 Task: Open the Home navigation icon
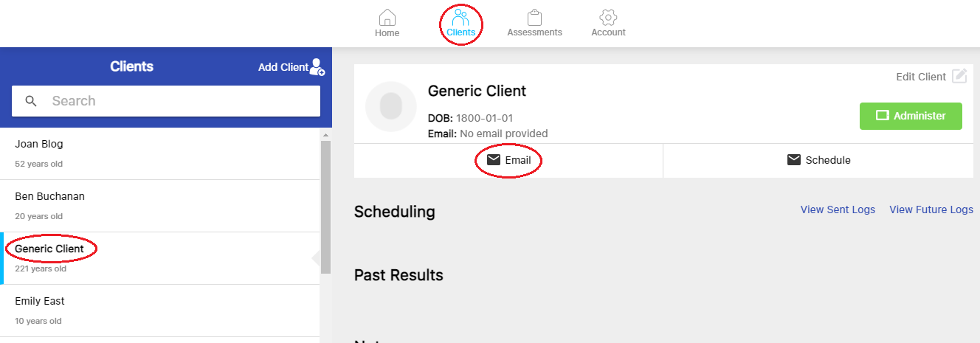(387, 17)
